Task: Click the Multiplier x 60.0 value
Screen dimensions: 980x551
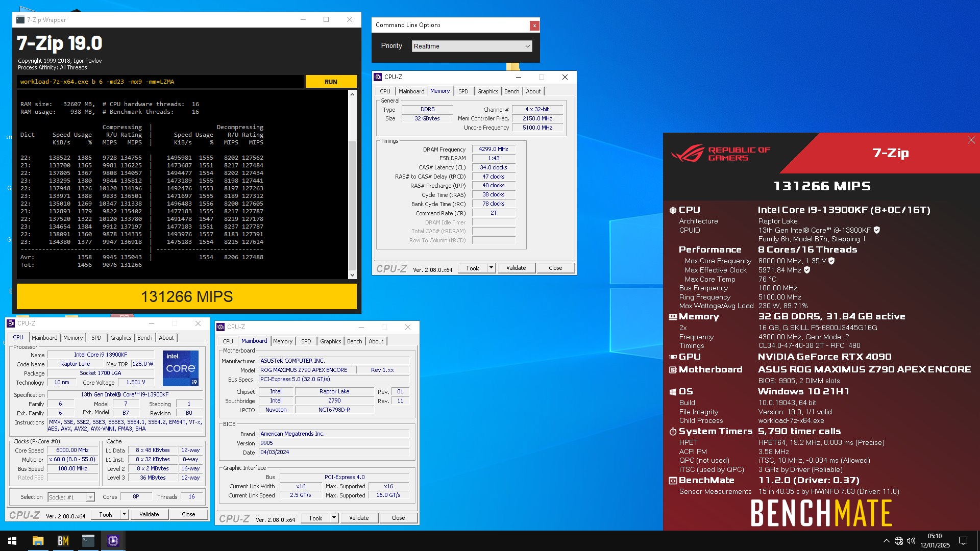Action: tap(72, 460)
